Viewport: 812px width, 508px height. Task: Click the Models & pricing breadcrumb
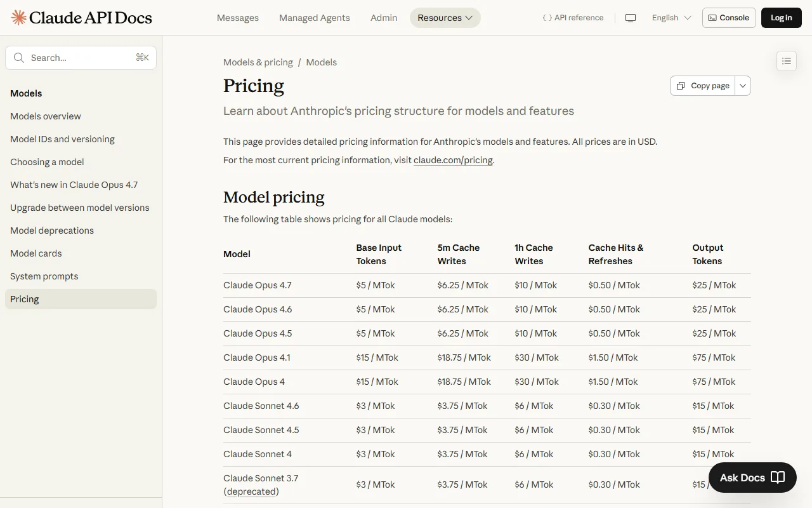point(258,62)
